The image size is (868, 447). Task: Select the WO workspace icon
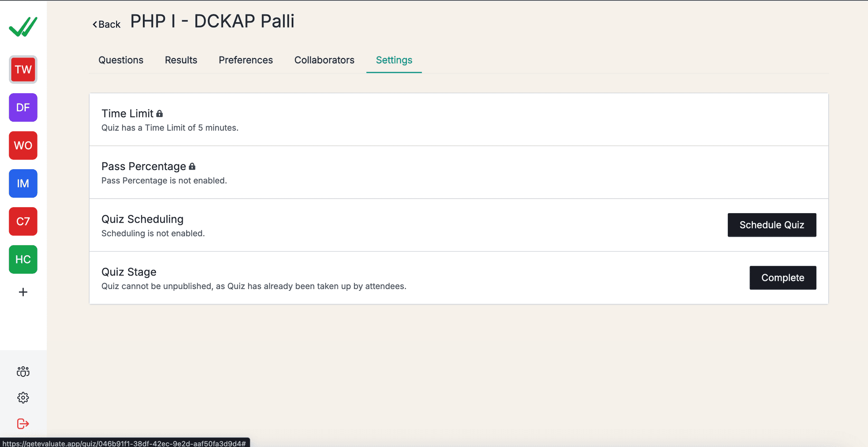click(x=23, y=146)
